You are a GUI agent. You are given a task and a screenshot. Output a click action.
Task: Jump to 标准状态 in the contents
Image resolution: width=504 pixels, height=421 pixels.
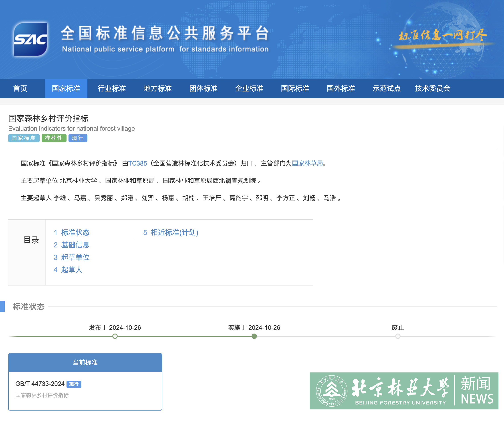[75, 232]
